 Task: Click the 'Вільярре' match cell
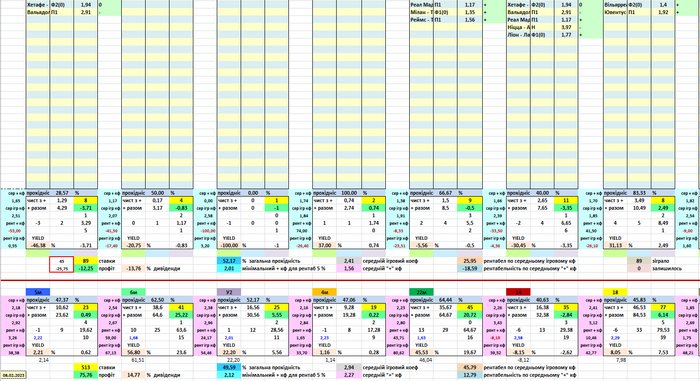pyautogui.click(x=615, y=5)
